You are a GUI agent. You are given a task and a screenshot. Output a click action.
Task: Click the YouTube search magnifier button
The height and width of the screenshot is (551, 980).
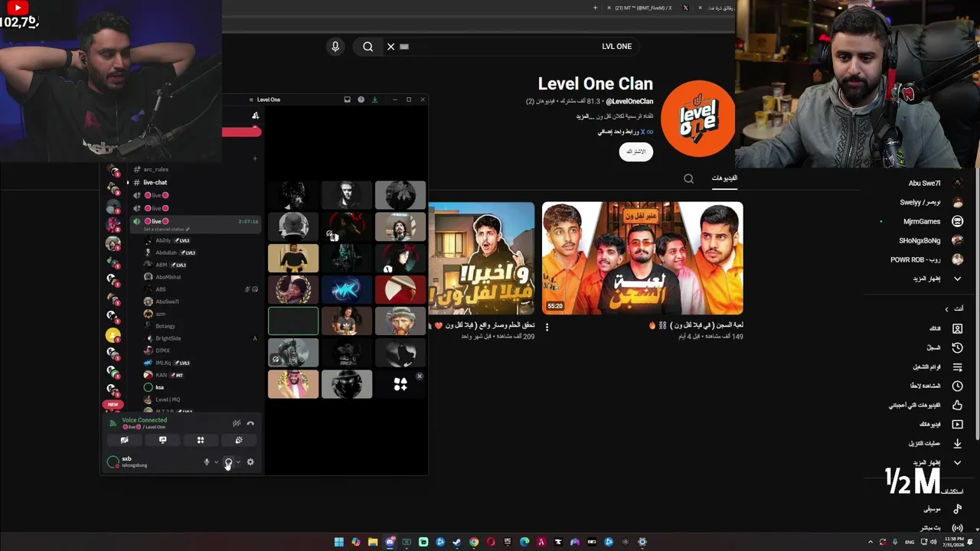(367, 47)
